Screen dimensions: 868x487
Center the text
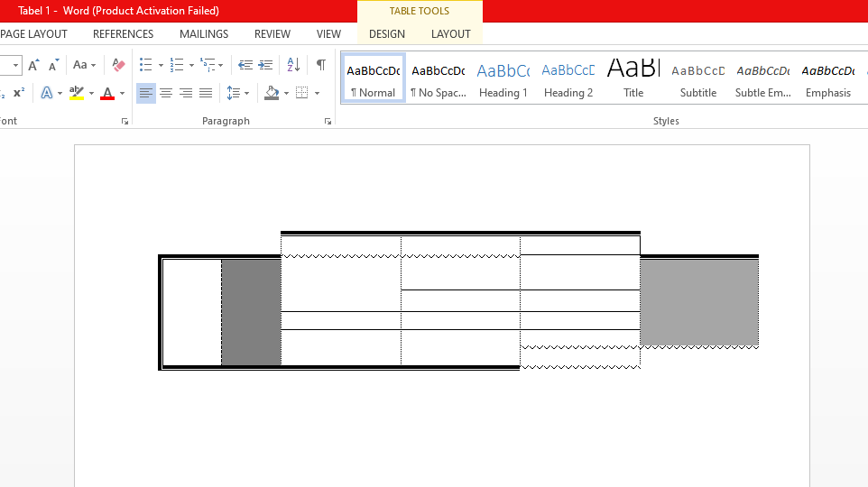pyautogui.click(x=166, y=93)
